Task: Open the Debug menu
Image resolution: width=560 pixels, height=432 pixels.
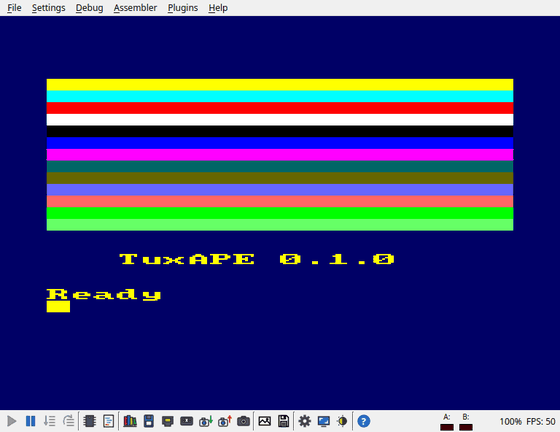Action: coord(89,8)
